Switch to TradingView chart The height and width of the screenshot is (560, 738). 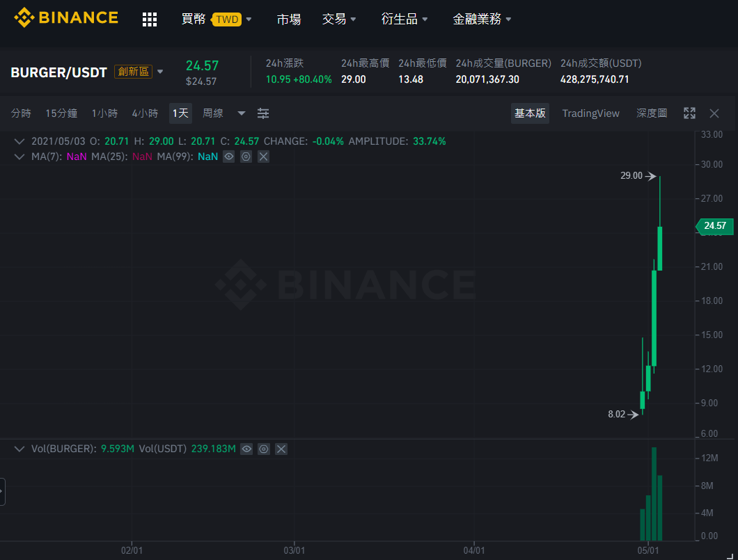click(590, 113)
